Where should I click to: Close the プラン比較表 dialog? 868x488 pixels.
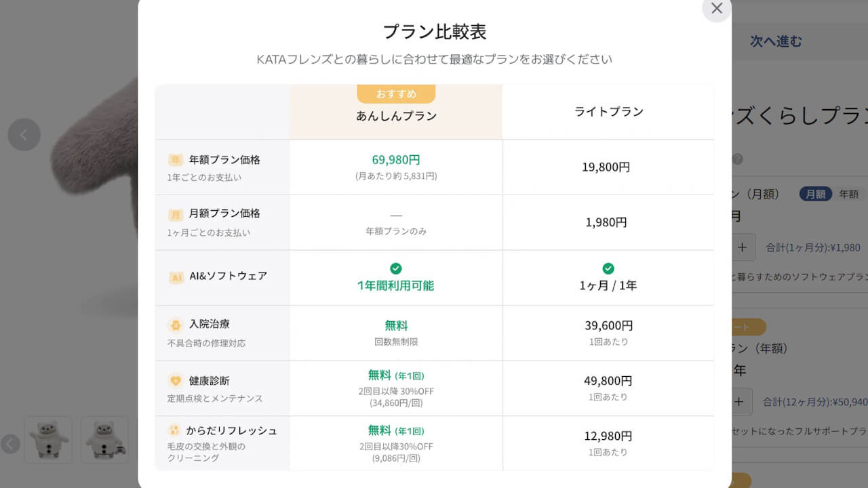(x=716, y=9)
